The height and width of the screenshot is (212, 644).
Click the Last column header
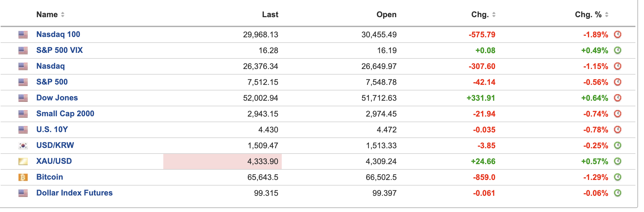pos(270,15)
